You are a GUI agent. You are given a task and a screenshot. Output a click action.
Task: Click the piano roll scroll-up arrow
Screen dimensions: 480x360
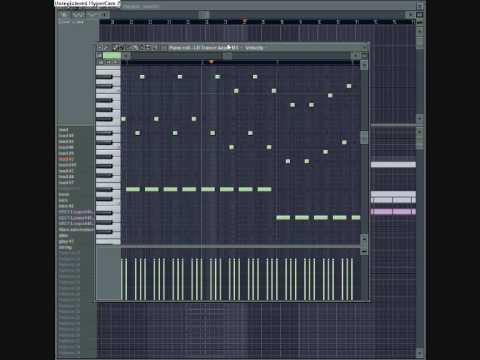pyautogui.click(x=364, y=64)
